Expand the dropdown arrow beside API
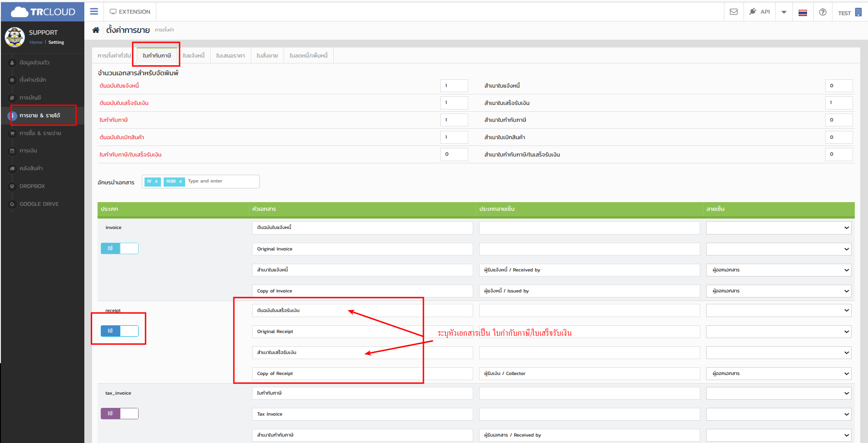Image resolution: width=868 pixels, height=443 pixels. click(784, 12)
